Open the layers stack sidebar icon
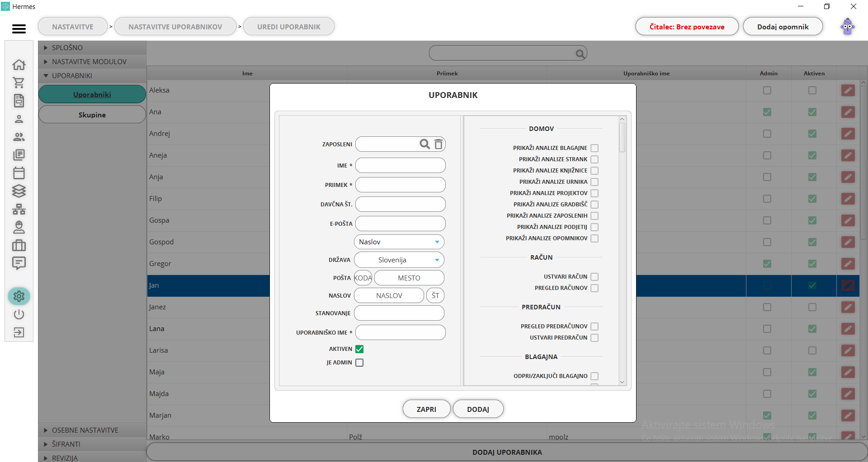The image size is (868, 462). pyautogui.click(x=19, y=191)
